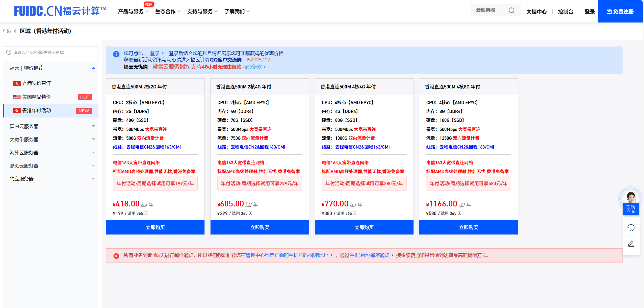The width and height of the screenshot is (644, 308).
Task: Click the refresh chat icon on right sidebar
Action: 631,228
